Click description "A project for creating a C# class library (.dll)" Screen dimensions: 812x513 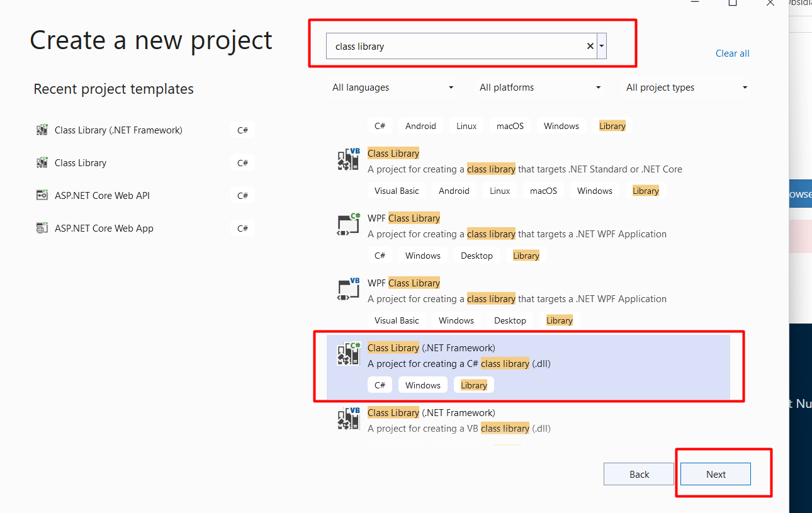459,364
